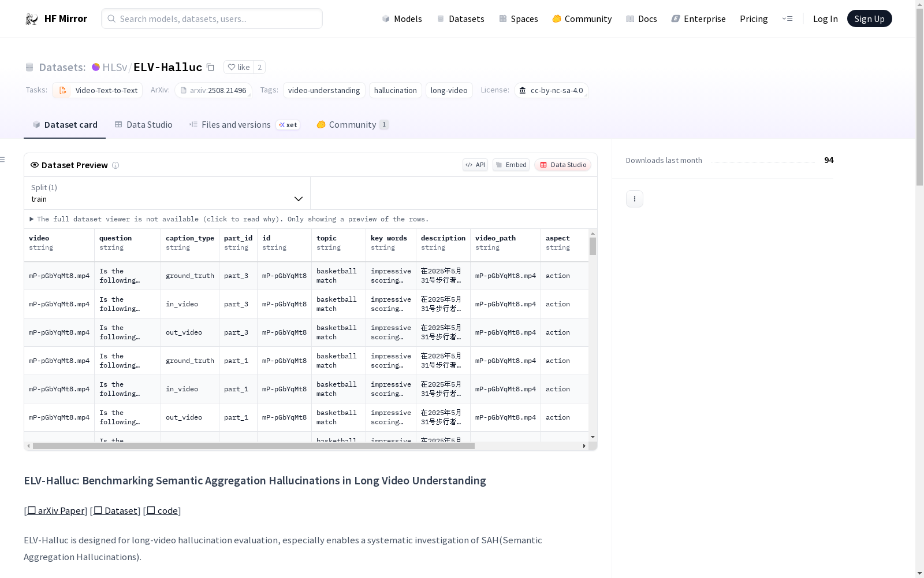
Task: Click the page vertical scrollbar thumb
Action: click(x=919, y=97)
